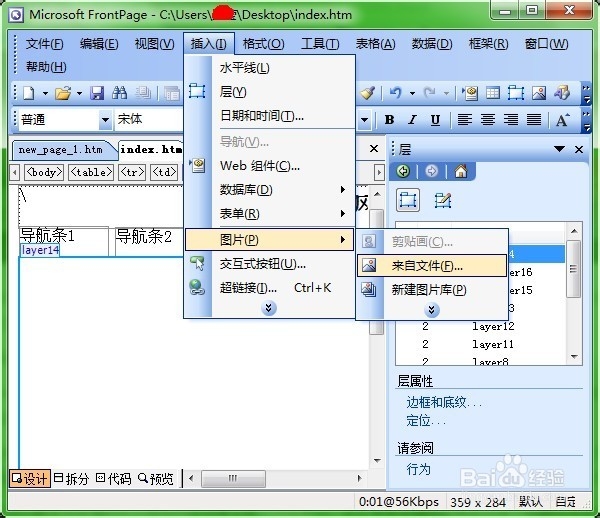Screen dimensions: 600x518
Task: Apply bold formatting
Action: coord(390,120)
